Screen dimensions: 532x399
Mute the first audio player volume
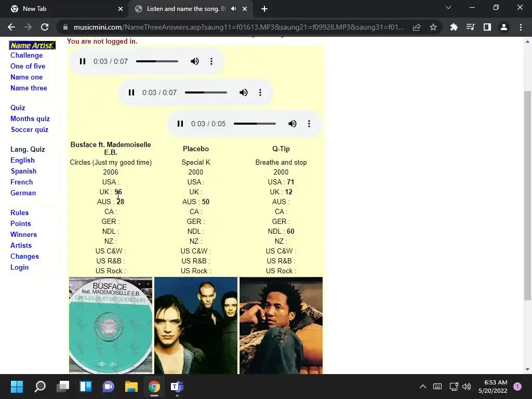point(195,61)
